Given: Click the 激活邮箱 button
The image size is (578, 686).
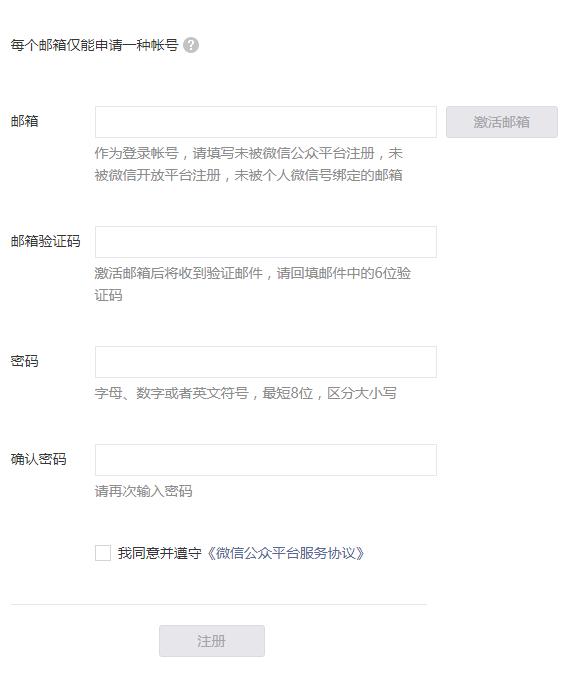Looking at the screenshot, I should click(x=502, y=122).
